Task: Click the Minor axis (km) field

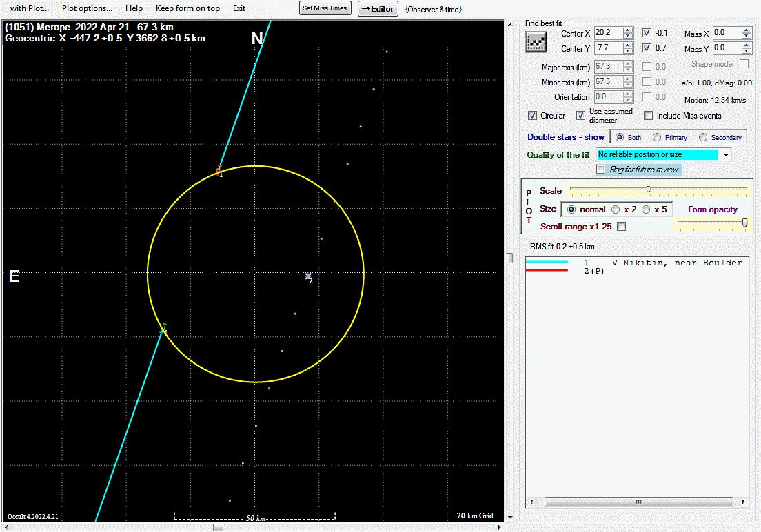Action: click(x=609, y=81)
